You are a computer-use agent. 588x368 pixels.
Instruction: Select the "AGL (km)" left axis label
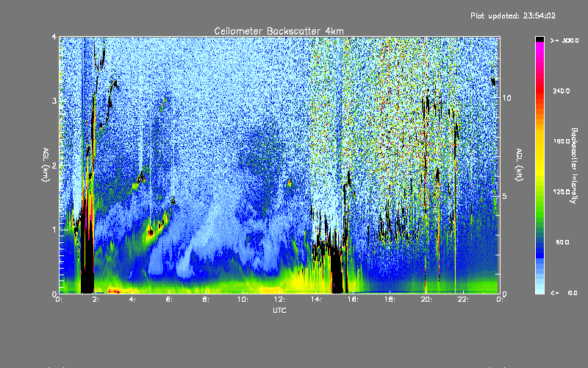[46, 165]
